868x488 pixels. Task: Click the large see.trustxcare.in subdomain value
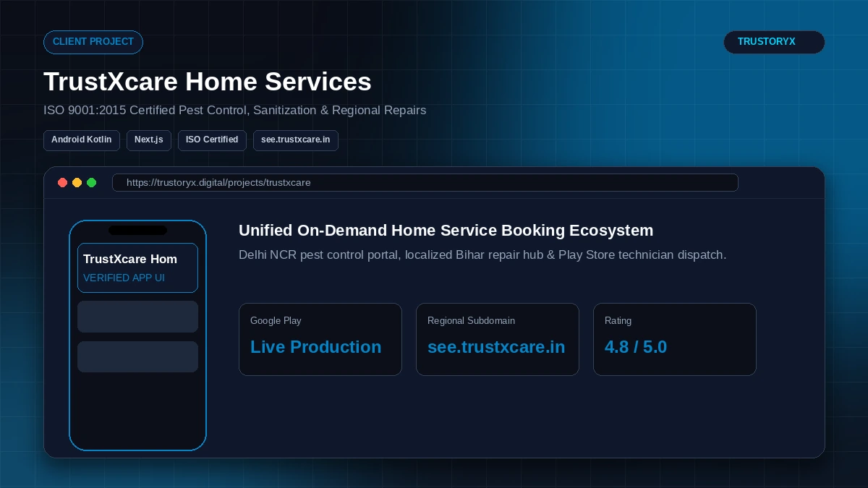tap(496, 347)
